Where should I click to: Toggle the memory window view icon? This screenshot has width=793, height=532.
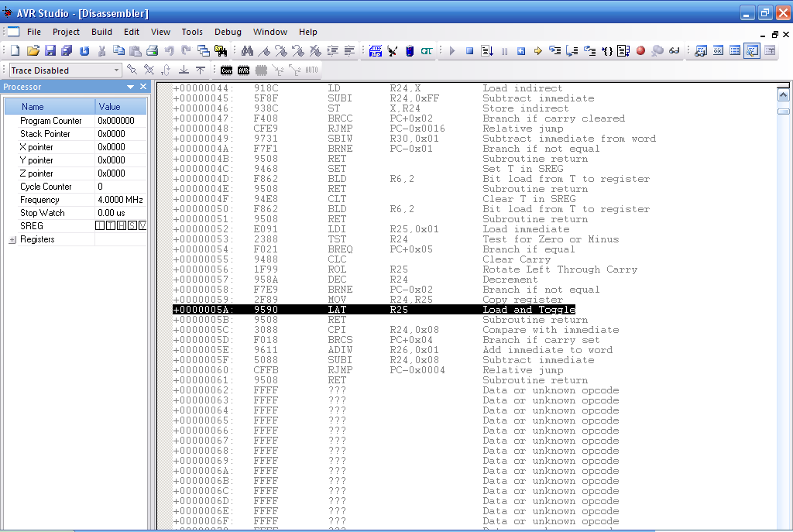tap(735, 50)
